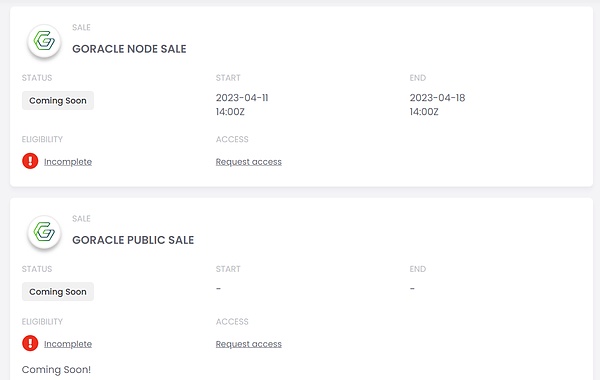Image resolution: width=600 pixels, height=380 pixels.
Task: Request access to Goracle Public Sale
Action: pyautogui.click(x=249, y=344)
